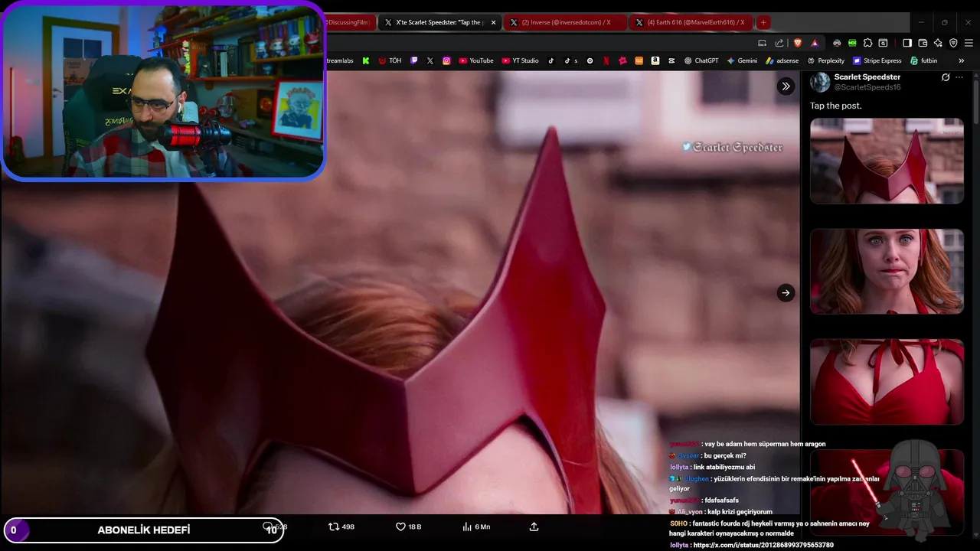This screenshot has width=980, height=551.
Task: Expand the bookmarks bar overflow chevron
Action: pos(961,60)
